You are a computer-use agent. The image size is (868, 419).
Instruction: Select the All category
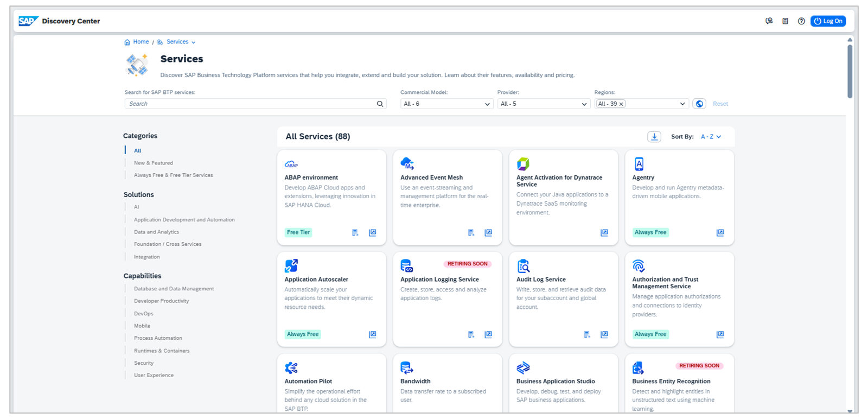click(x=138, y=150)
